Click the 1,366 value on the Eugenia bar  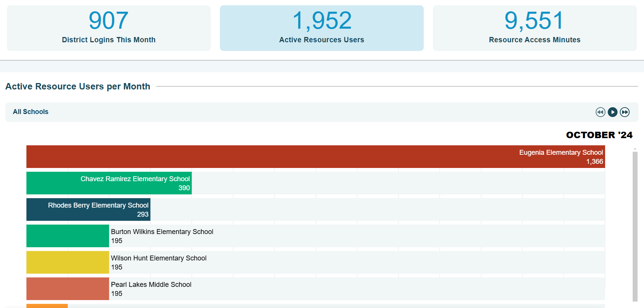tap(595, 162)
